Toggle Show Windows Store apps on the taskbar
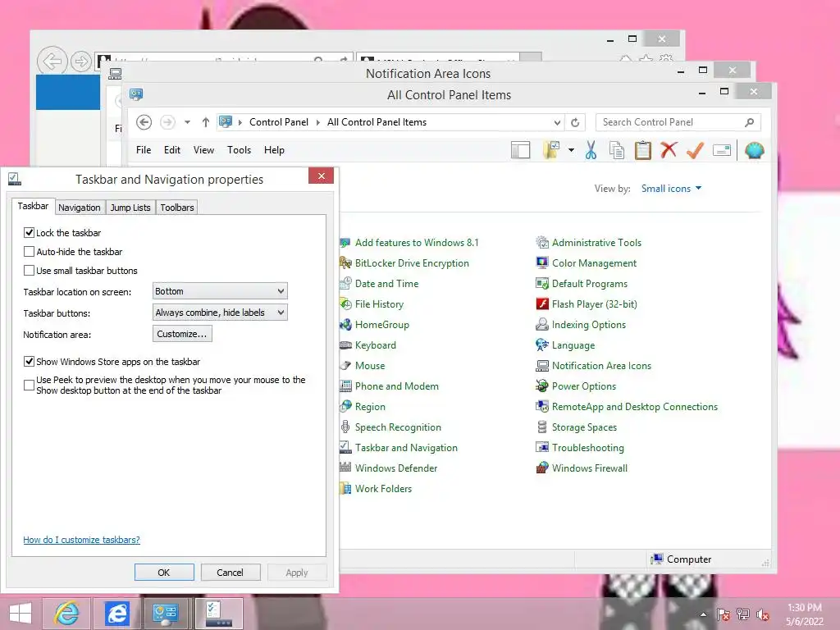The image size is (840, 630). click(29, 361)
